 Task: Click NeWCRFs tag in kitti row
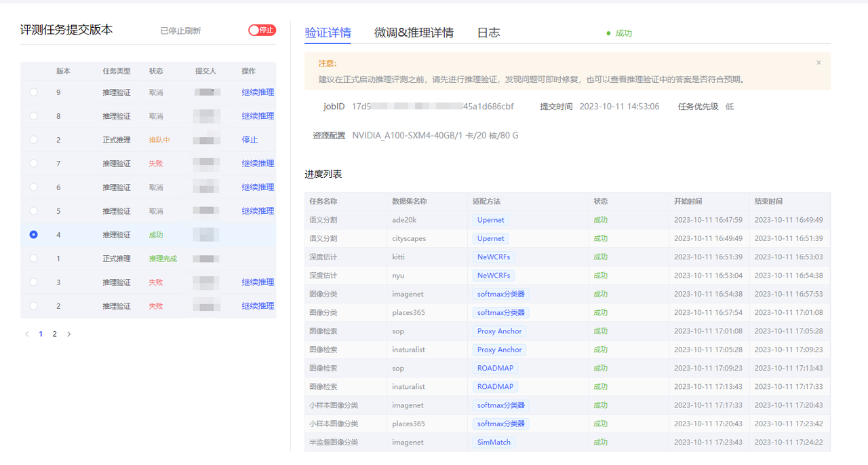pos(493,257)
